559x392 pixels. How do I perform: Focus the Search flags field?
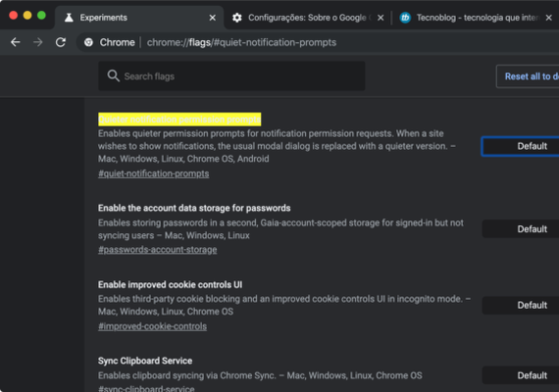click(231, 75)
